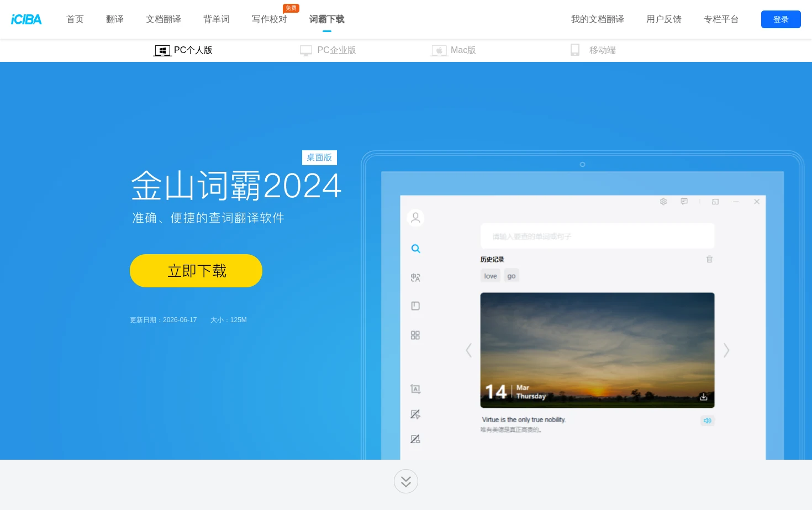812x510 pixels.
Task: Click the settings gear icon in preview window
Action: point(663,202)
